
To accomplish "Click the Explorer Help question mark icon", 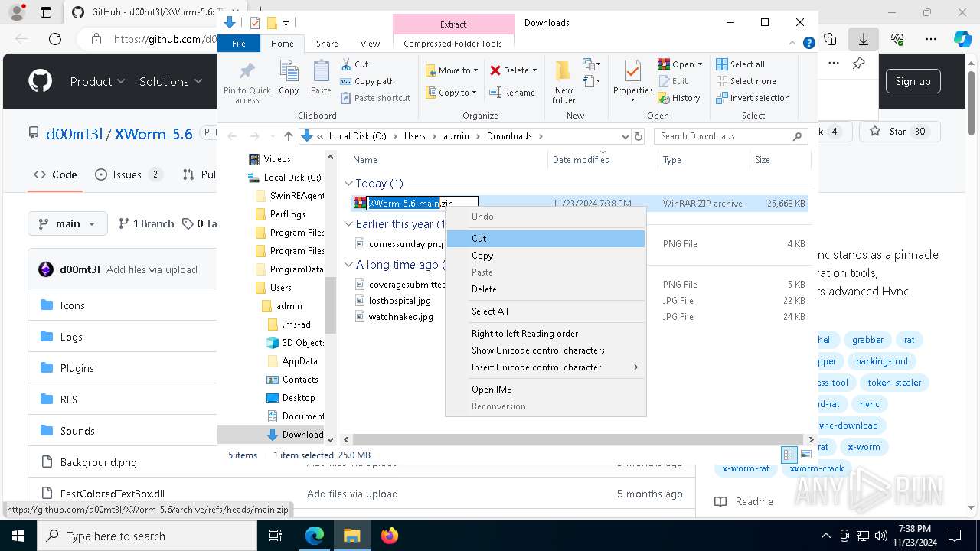I will [808, 44].
